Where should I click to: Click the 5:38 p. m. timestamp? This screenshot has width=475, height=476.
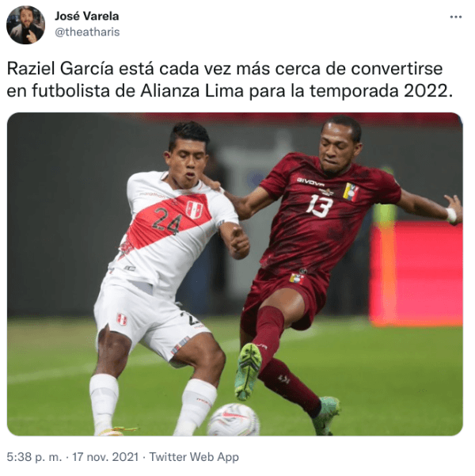34,457
